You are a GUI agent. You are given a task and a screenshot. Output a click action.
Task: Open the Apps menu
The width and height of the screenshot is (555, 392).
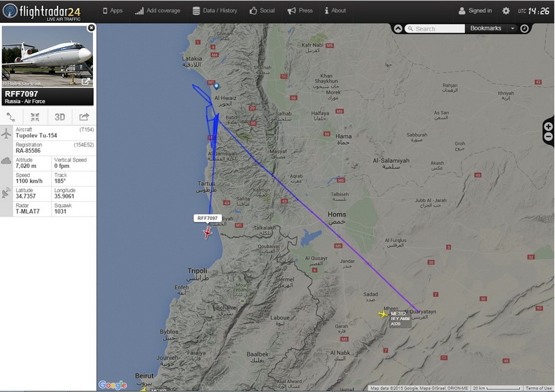click(x=112, y=10)
